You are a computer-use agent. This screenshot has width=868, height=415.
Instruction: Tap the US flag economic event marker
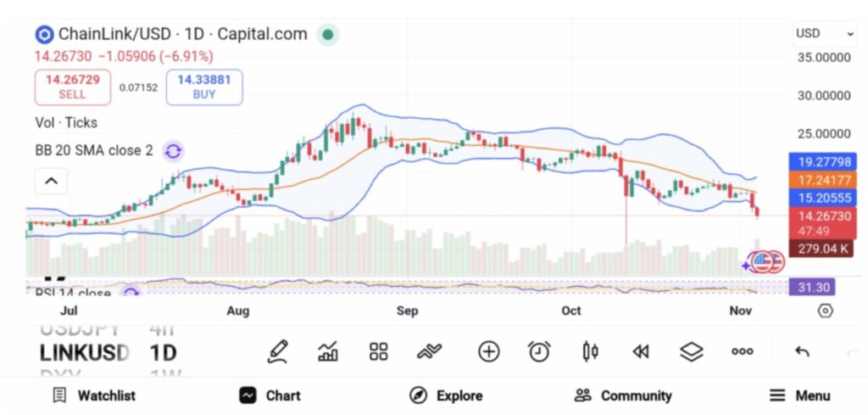(762, 261)
